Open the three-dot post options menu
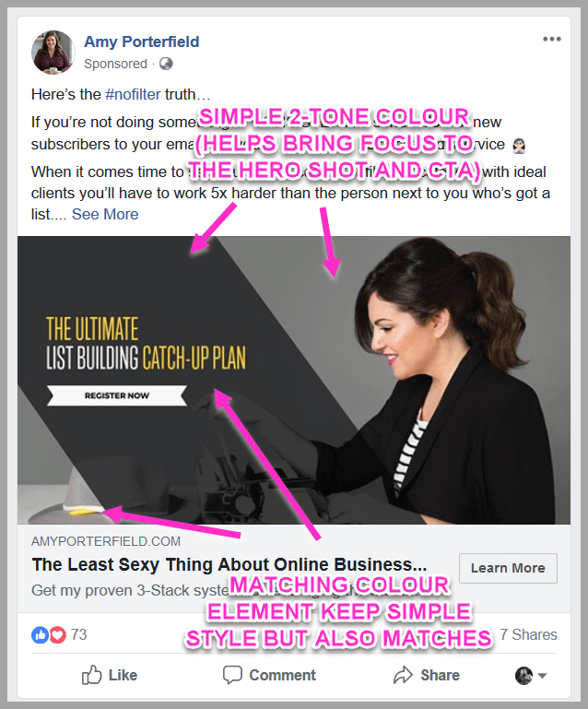The width and height of the screenshot is (588, 709). (x=552, y=40)
